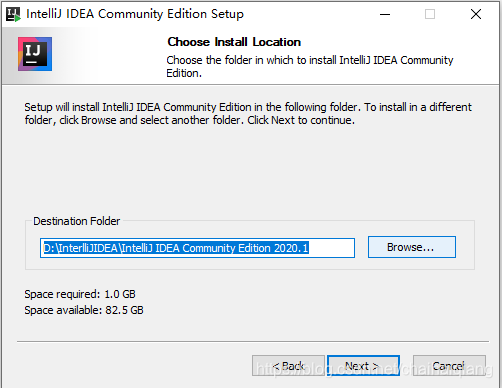Click the 'Setup will install IntelliJ IDEA' instruction text

(248, 114)
